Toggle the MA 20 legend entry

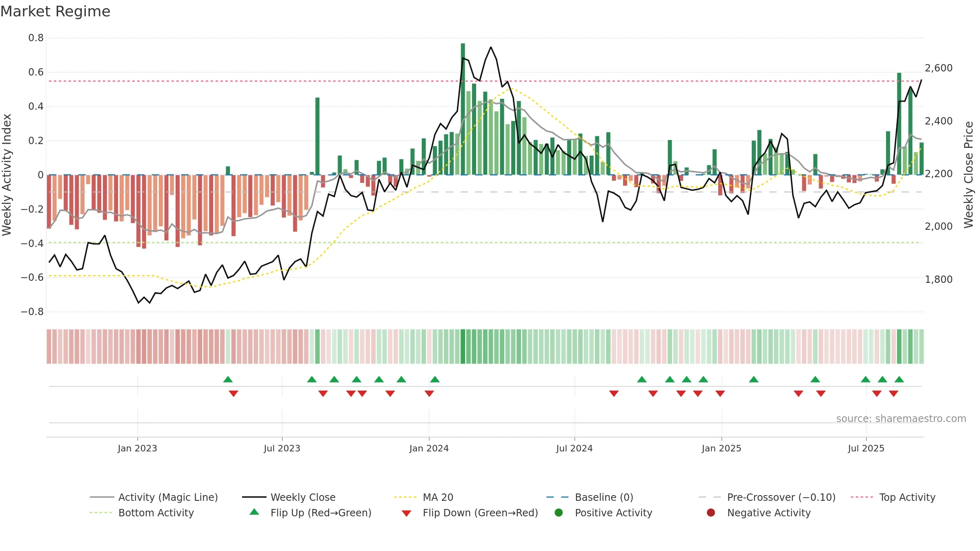(423, 497)
